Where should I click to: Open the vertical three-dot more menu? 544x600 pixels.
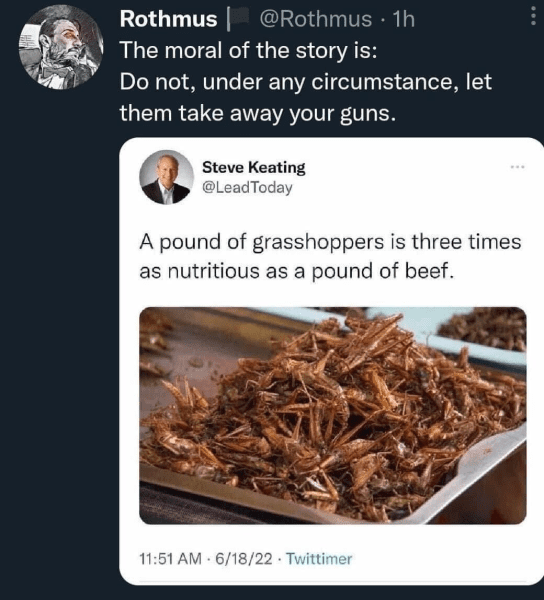click(533, 18)
